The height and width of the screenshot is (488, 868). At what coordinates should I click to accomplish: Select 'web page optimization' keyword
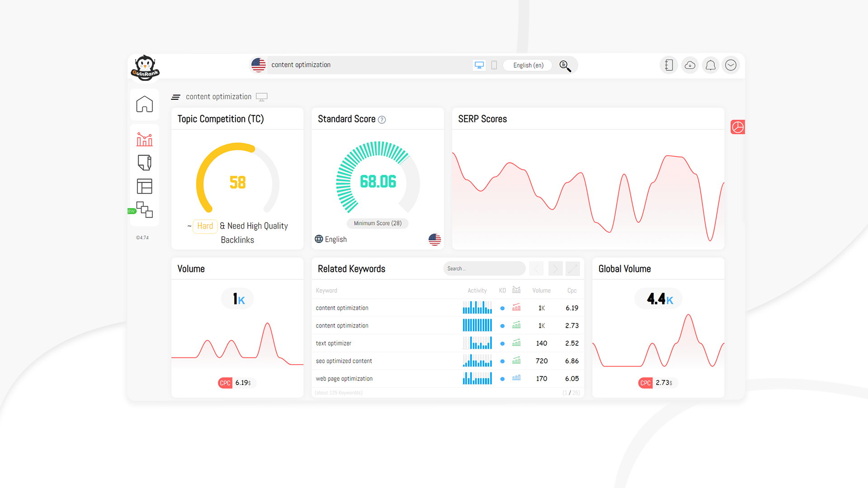[344, 379]
